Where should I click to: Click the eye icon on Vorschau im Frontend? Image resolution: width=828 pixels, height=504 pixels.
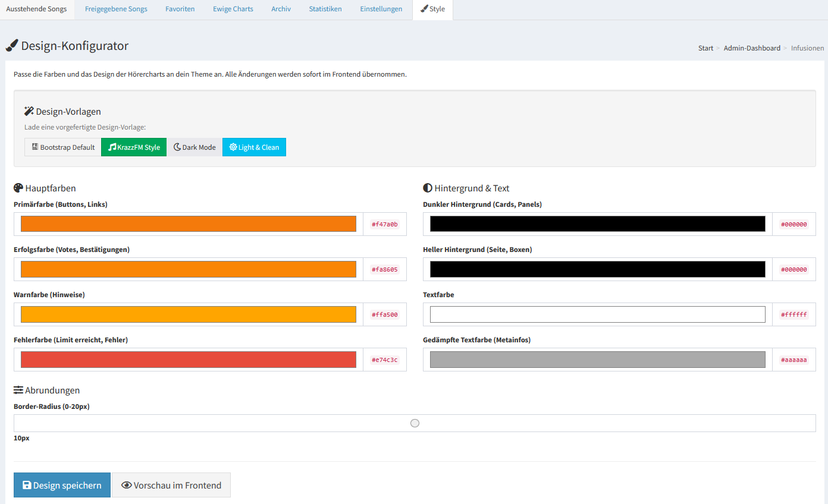[126, 485]
